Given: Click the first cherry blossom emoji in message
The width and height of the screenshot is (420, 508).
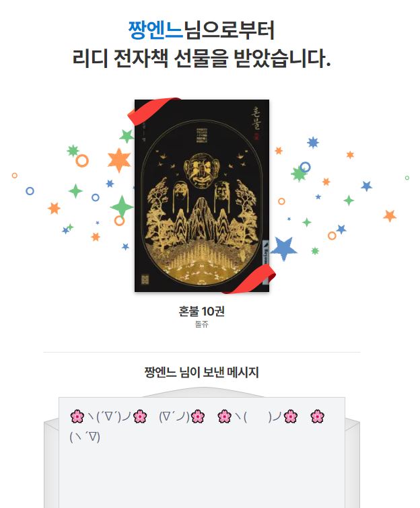Looking at the screenshot, I should [77, 416].
